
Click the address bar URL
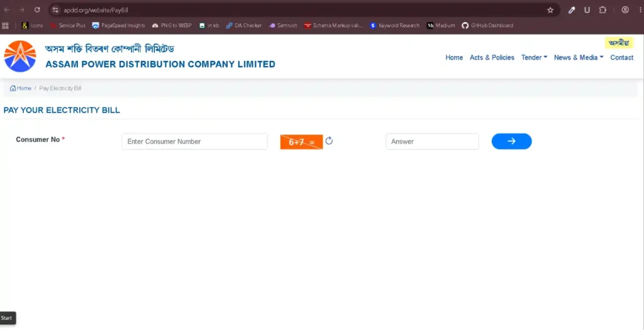(96, 10)
